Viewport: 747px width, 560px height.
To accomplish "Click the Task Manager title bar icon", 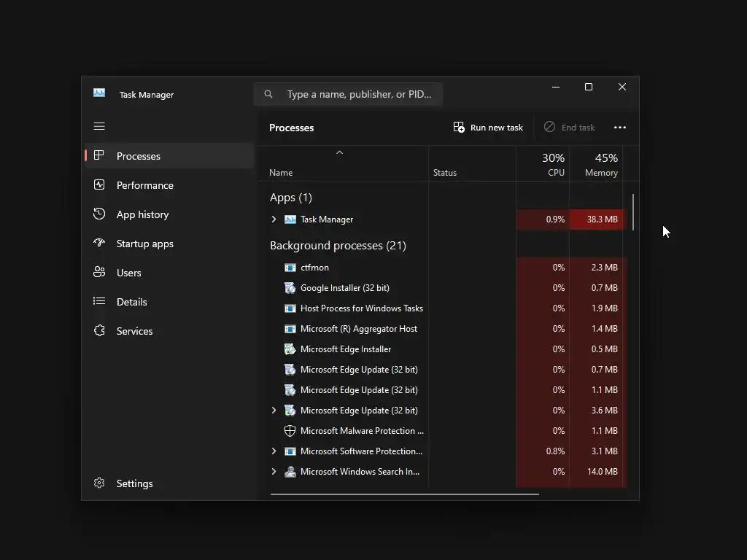I will [x=99, y=93].
